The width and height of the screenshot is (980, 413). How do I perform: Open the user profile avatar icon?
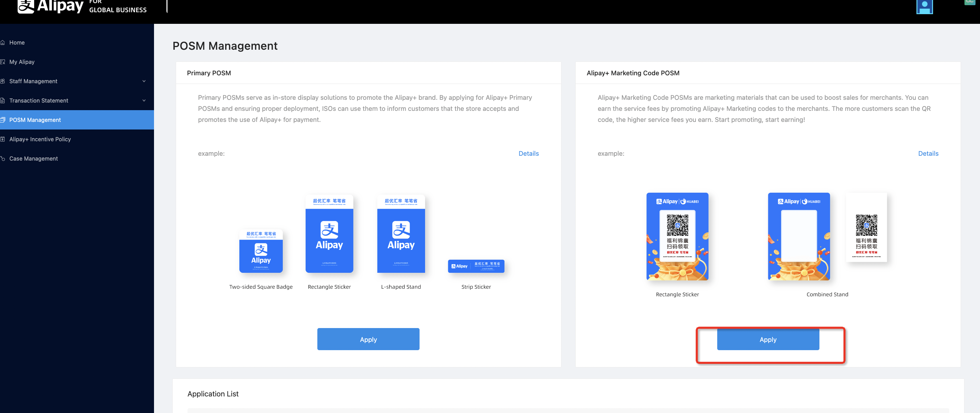coord(924,7)
